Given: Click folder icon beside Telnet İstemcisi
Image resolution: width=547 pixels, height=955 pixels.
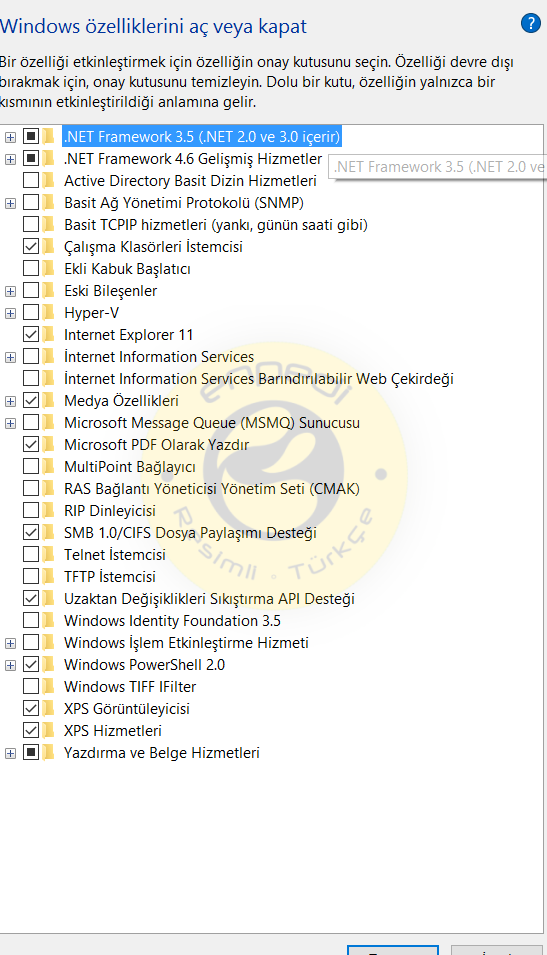Looking at the screenshot, I should 49,554.
